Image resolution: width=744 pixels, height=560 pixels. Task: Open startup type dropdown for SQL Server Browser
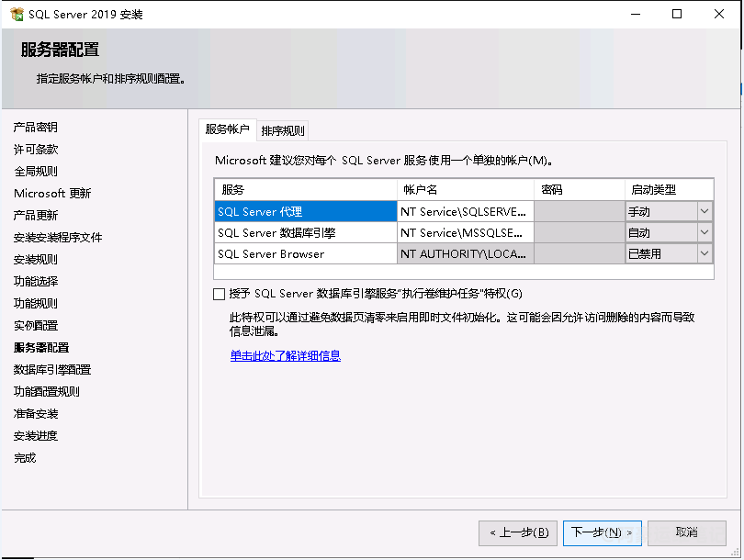click(x=705, y=253)
